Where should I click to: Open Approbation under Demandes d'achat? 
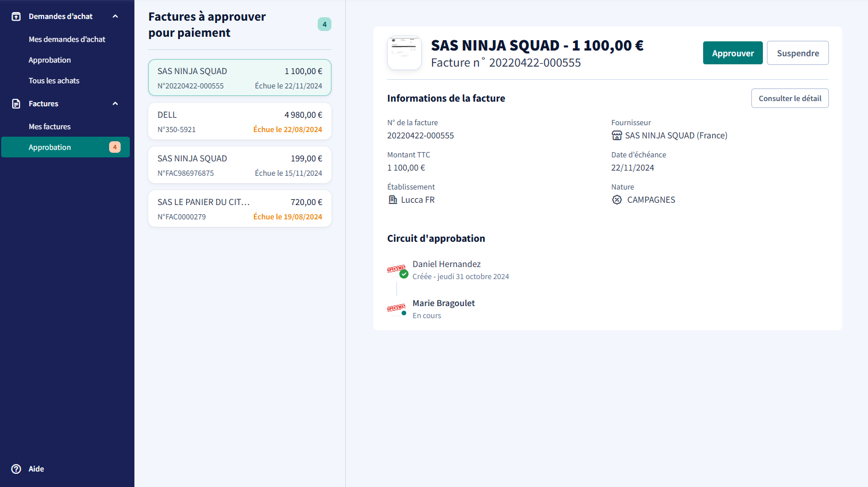[x=50, y=60]
